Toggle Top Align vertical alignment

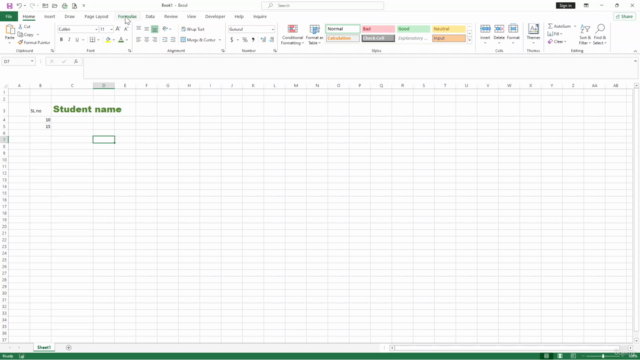coord(139,29)
